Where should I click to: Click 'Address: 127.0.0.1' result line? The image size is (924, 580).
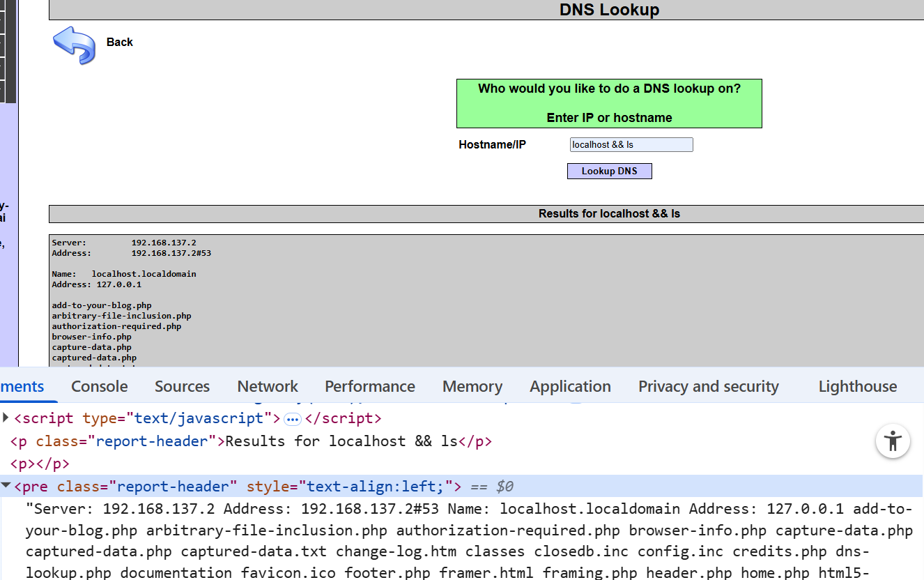point(97,284)
